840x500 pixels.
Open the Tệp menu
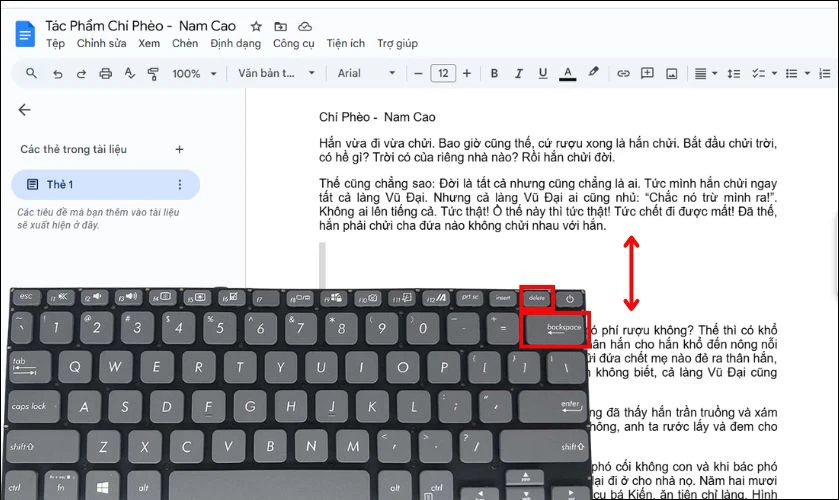coord(55,43)
